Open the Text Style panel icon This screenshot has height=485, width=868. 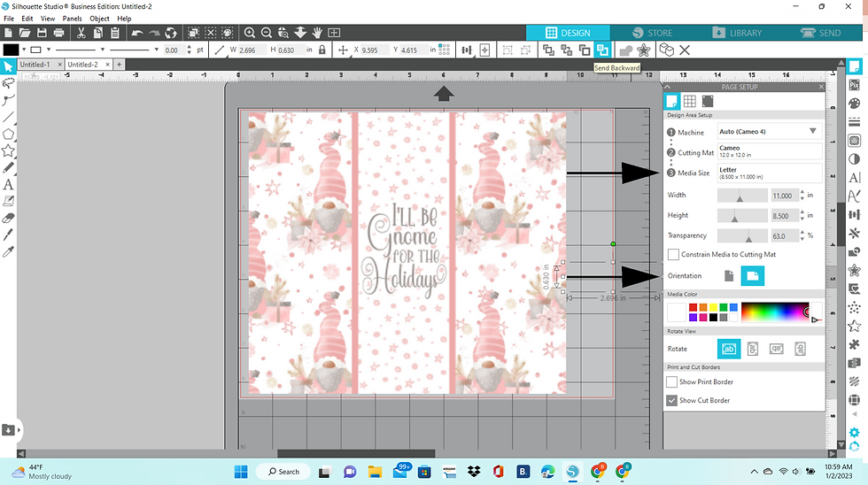854,178
